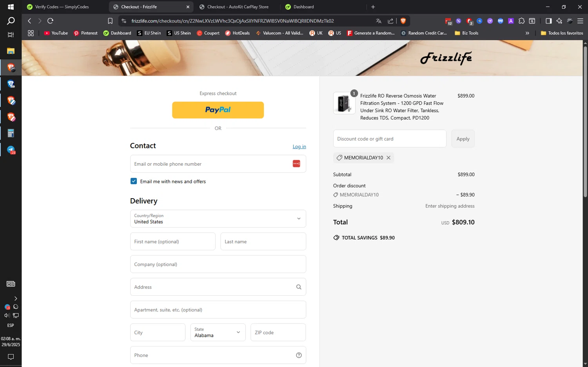Pay with the PayPal express button
The width and height of the screenshot is (588, 367).
[218, 110]
